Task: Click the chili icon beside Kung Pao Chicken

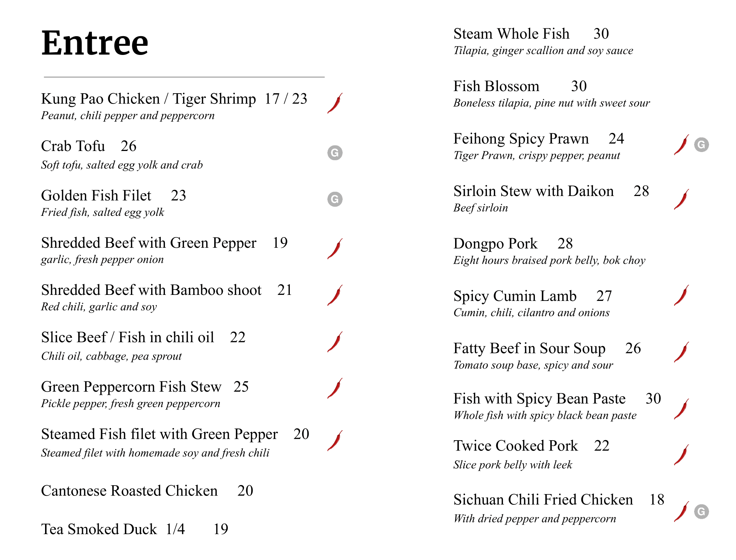Action: 335,103
